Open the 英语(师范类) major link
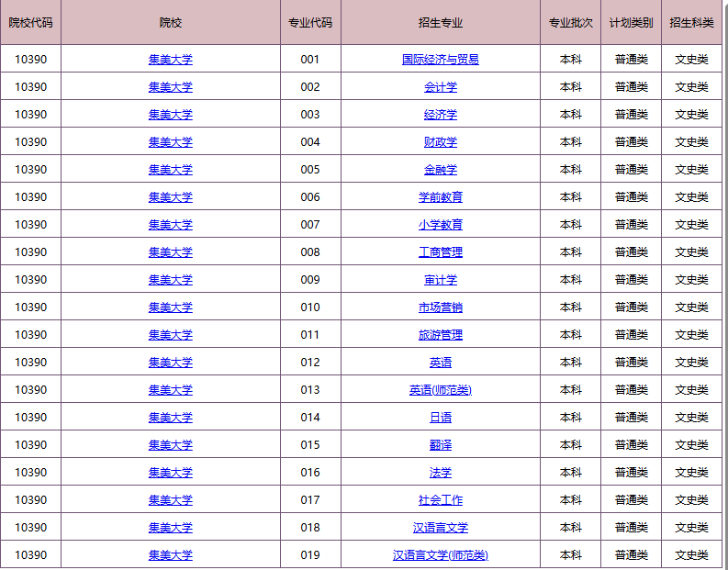Image resolution: width=728 pixels, height=570 pixels. coord(440,390)
